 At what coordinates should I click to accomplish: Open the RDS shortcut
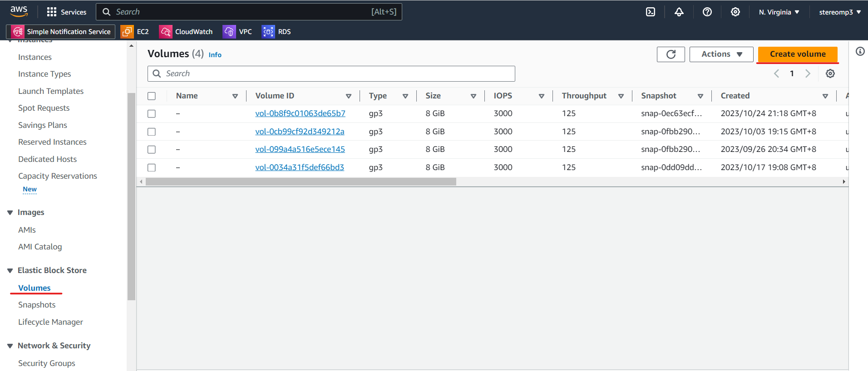(276, 31)
